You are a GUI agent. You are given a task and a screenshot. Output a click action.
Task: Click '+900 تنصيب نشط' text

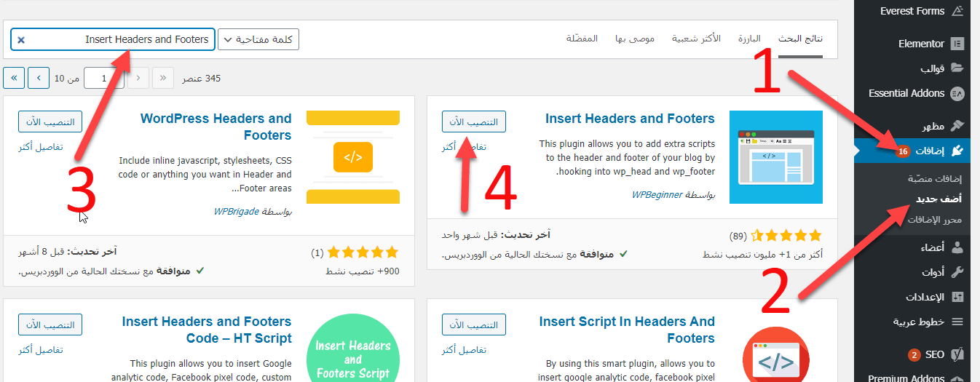coord(362,271)
